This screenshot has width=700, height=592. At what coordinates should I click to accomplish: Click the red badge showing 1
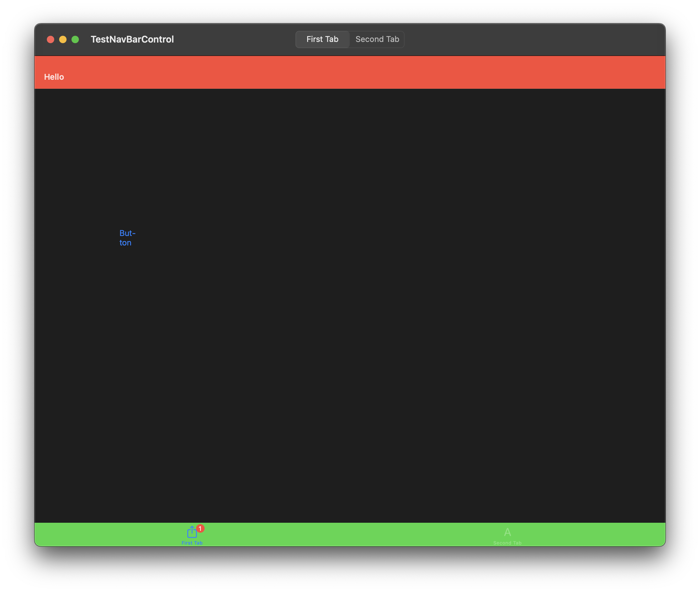[x=200, y=528]
